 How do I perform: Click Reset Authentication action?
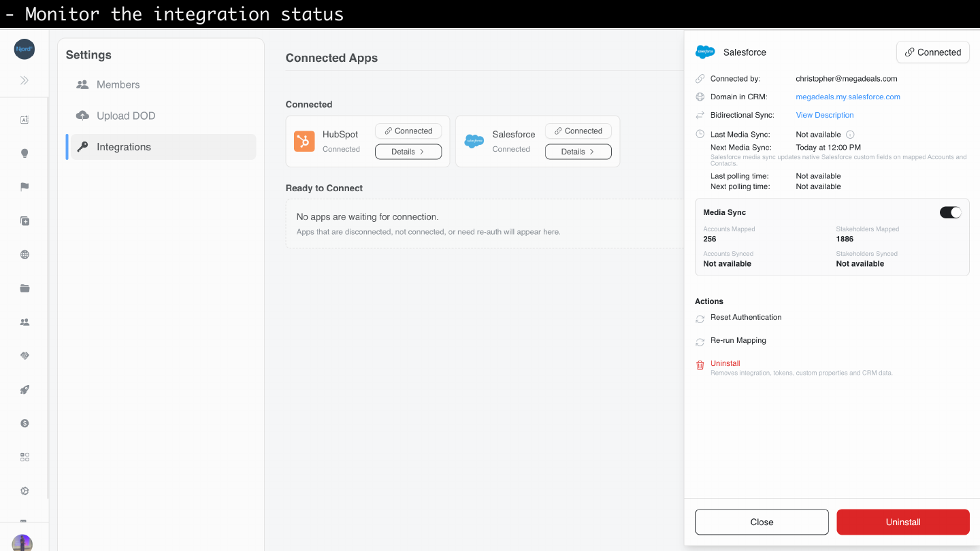[746, 317]
